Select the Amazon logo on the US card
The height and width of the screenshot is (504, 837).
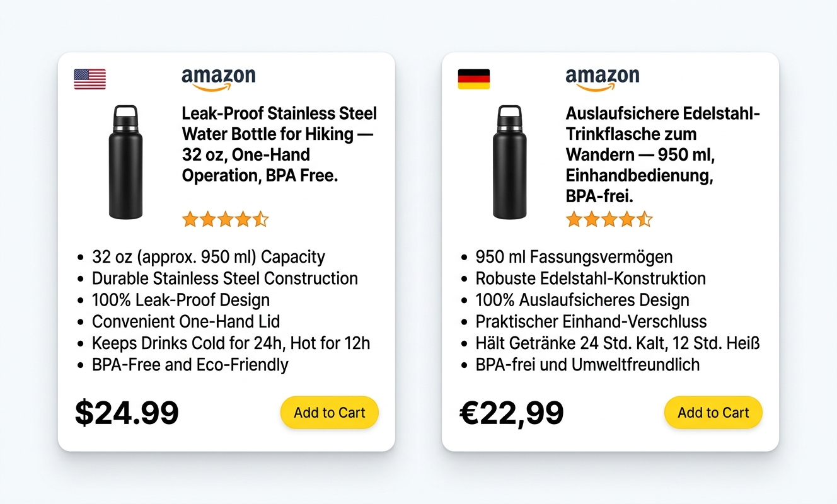point(217,76)
